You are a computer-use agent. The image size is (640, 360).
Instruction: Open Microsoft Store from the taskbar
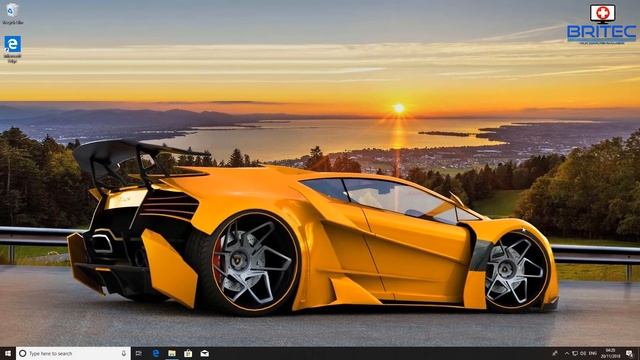(188, 353)
